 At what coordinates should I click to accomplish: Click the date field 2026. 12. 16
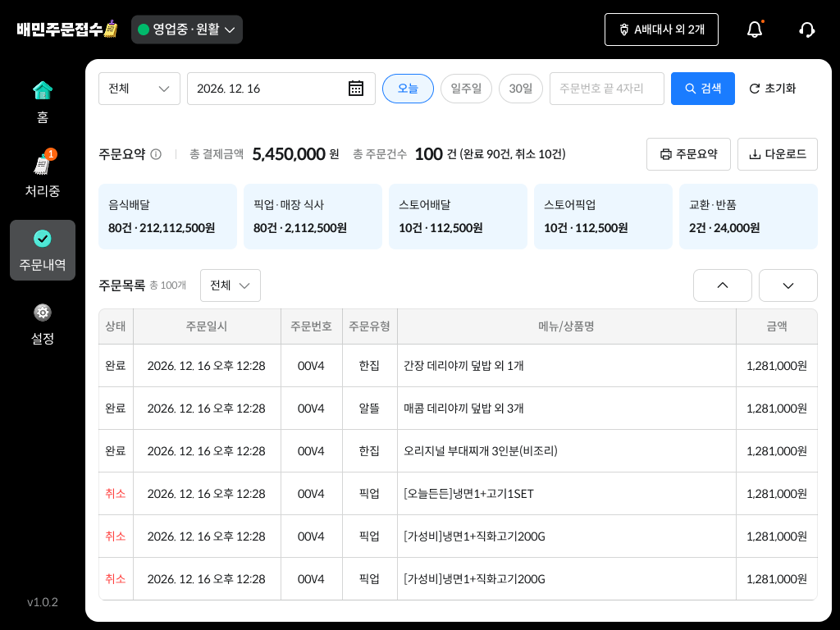[281, 89]
